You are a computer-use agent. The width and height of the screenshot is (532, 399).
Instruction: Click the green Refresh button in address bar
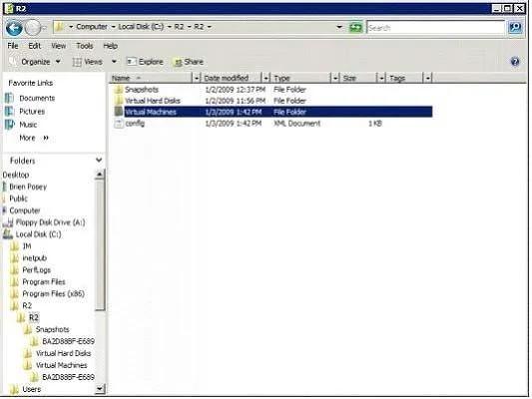point(355,27)
